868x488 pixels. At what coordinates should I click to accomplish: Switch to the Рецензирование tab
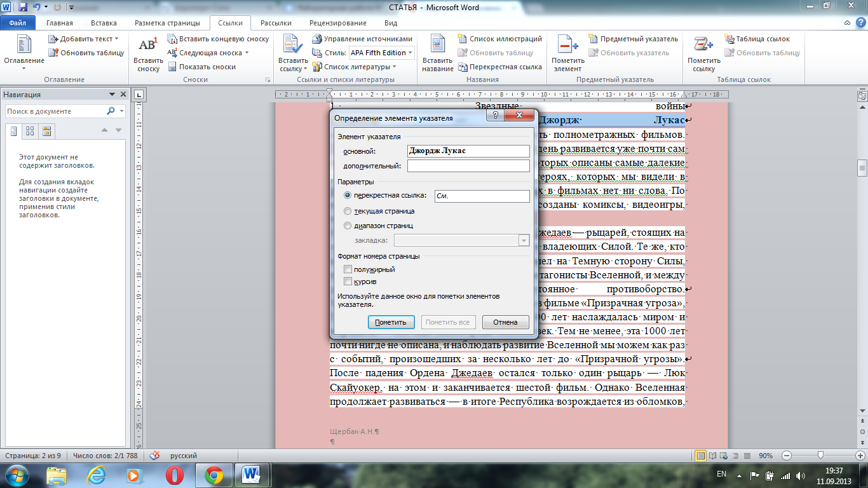pos(338,23)
